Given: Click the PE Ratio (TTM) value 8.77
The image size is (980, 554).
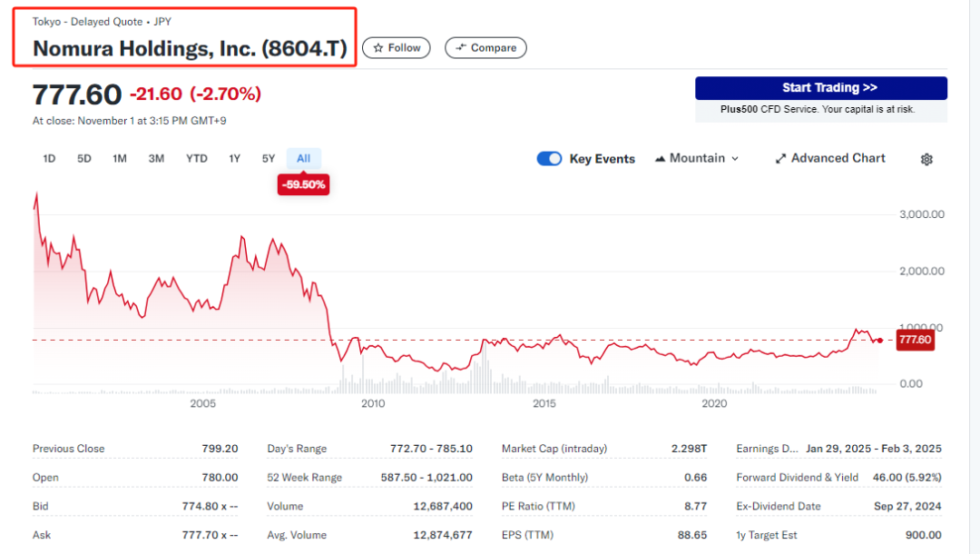Looking at the screenshot, I should click(x=696, y=506).
